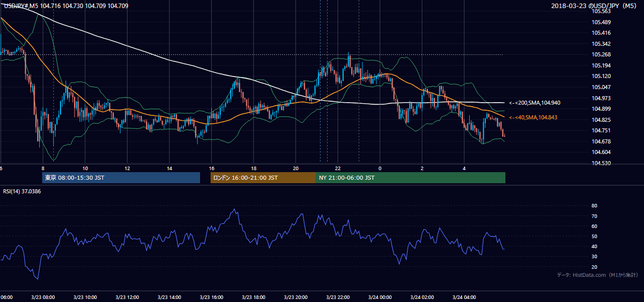Click the London 16:00-21:00 JST session bar
644x302 pixels.
[x=263, y=178]
